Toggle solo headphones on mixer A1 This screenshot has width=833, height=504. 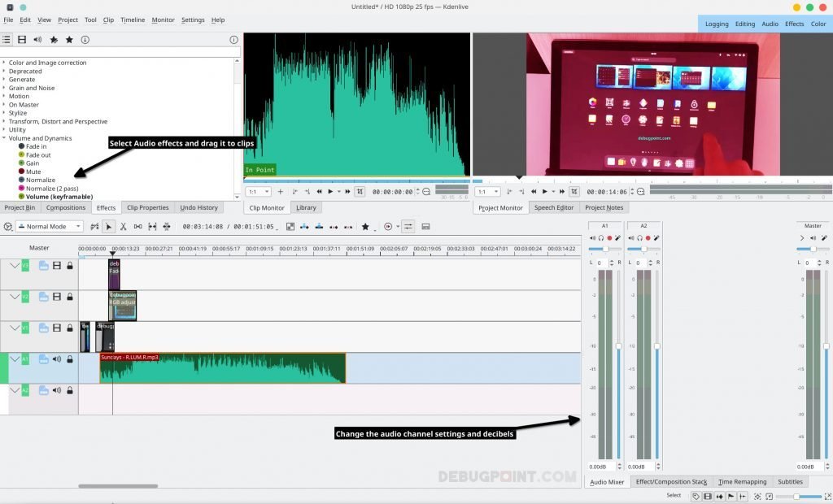(x=601, y=238)
